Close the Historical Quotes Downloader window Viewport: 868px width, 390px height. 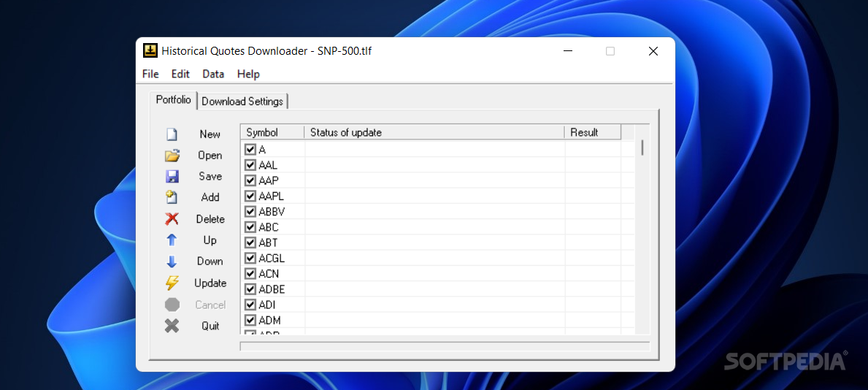coord(653,51)
